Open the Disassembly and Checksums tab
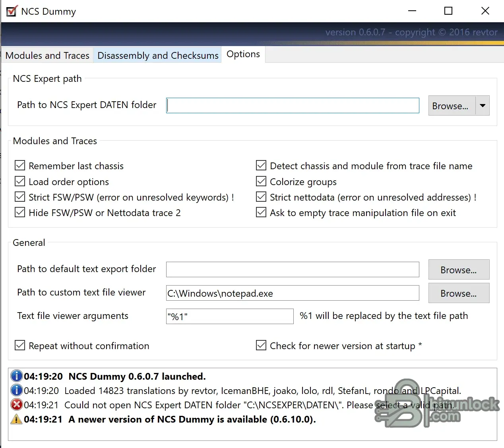The image size is (504, 448). [158, 56]
